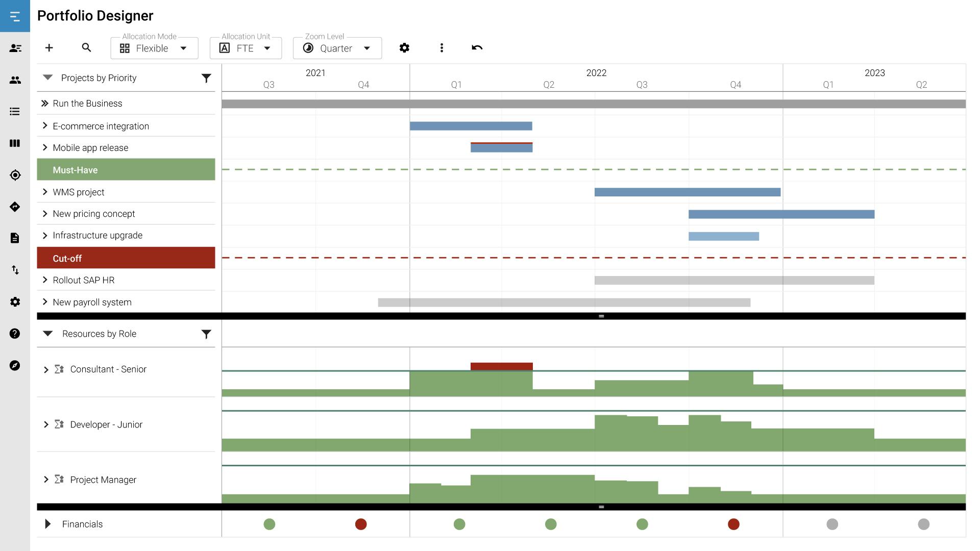The width and height of the screenshot is (980, 551).
Task: Toggle the Allocation Mode flexible dropdown
Action: (x=182, y=48)
